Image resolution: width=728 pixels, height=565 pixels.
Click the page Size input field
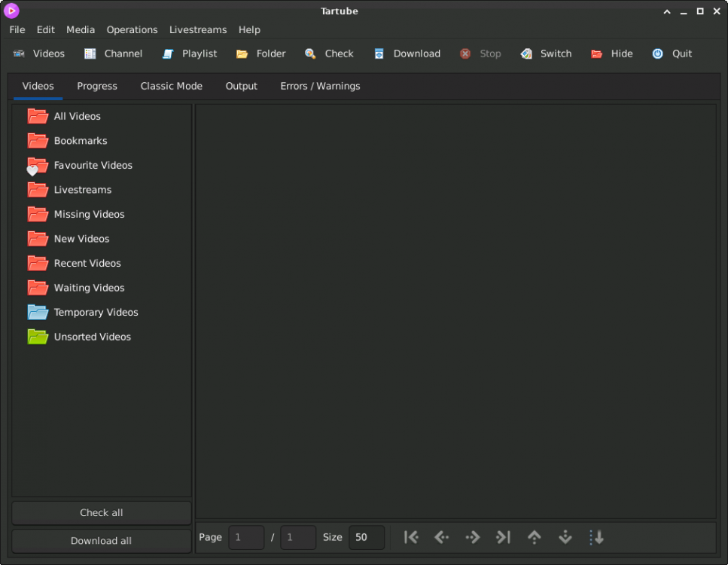coord(367,537)
